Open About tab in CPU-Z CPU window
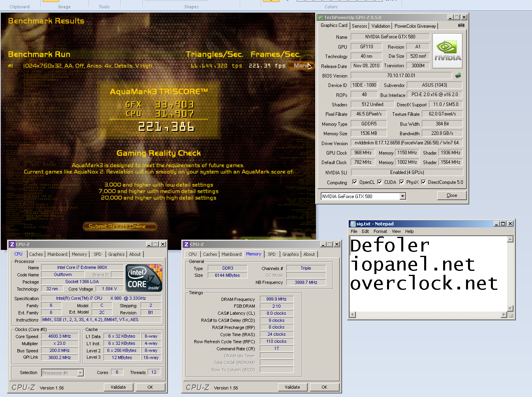532x397 pixels. 135,254
